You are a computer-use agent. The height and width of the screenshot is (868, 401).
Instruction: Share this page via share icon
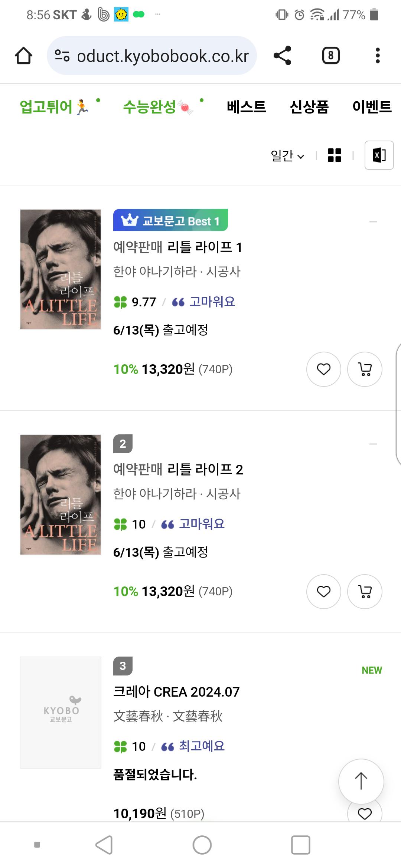pos(282,56)
